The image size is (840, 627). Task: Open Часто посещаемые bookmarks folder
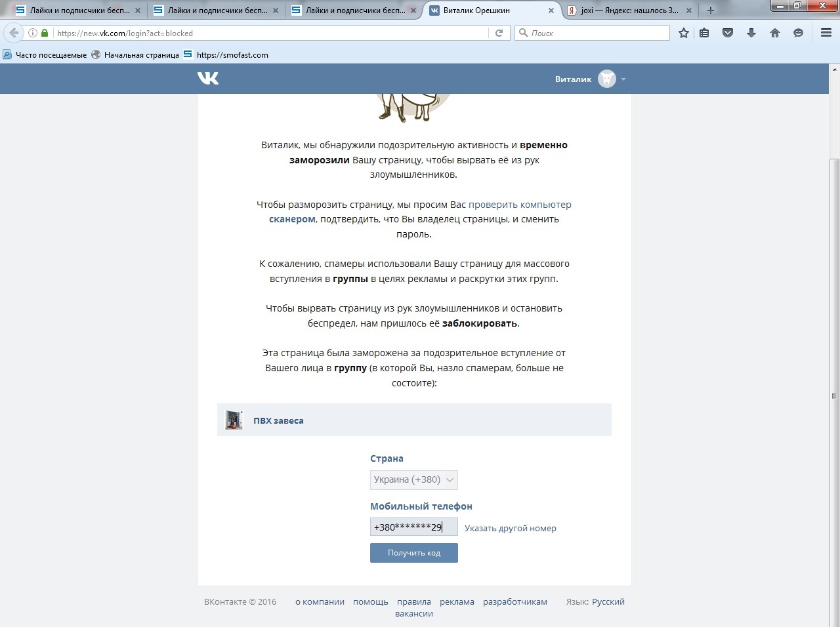[45, 55]
